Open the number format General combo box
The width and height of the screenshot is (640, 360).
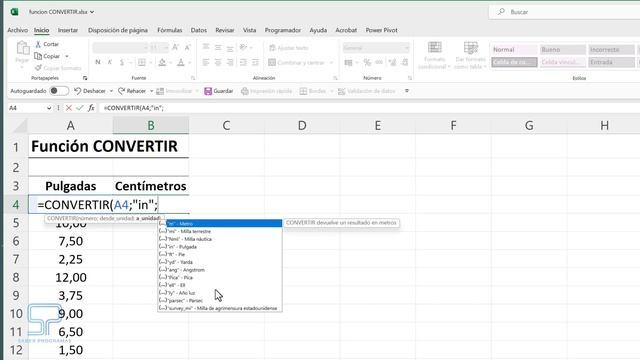tap(376, 48)
